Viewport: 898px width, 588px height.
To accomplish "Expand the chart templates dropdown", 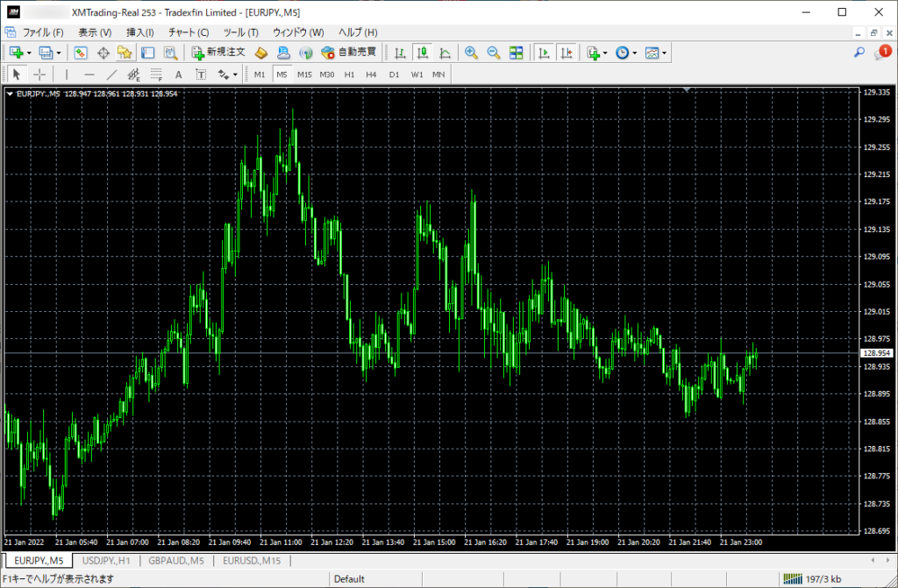I will (665, 53).
